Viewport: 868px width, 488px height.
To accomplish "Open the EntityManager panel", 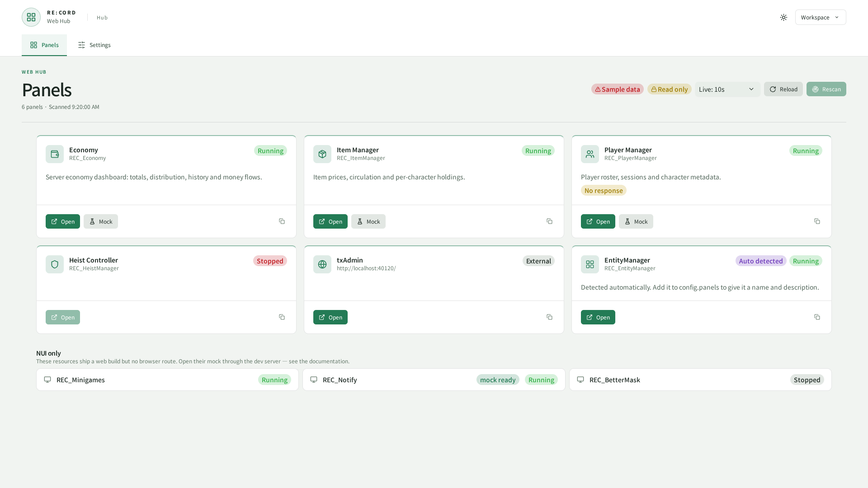I will [598, 317].
